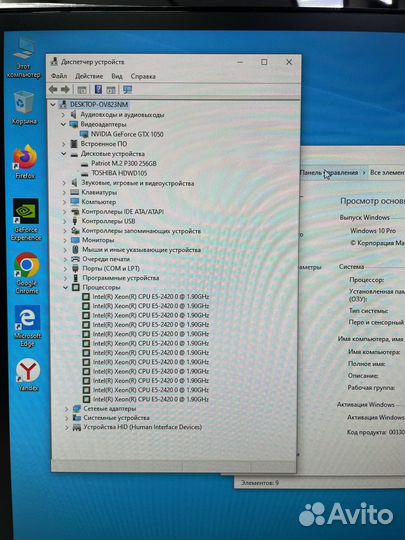Click the Аудиовходы speaker icon
This screenshot has width=405, height=540.
[73, 114]
